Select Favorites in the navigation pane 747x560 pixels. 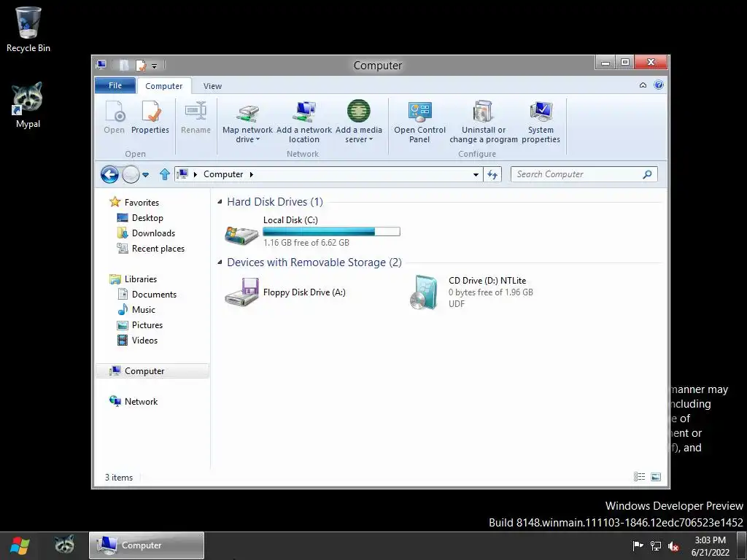pyautogui.click(x=142, y=203)
